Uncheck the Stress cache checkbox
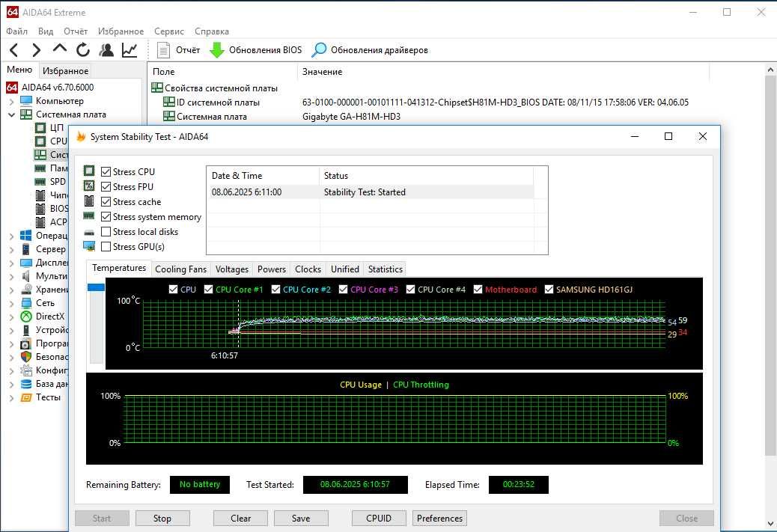 click(106, 201)
